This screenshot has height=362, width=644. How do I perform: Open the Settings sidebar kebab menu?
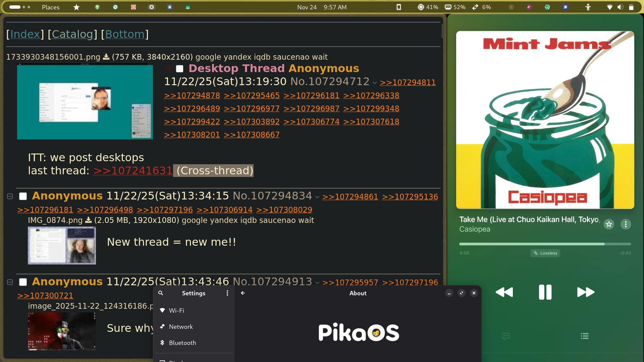click(227, 293)
